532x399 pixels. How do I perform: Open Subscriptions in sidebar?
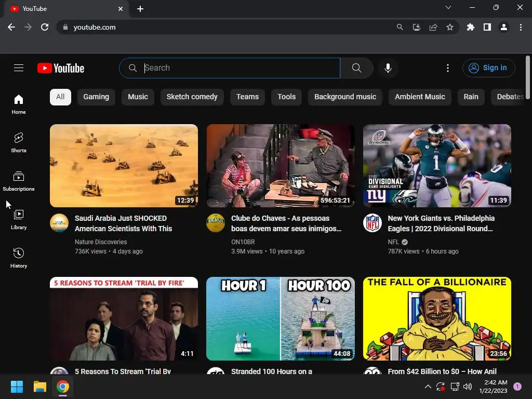19,181
